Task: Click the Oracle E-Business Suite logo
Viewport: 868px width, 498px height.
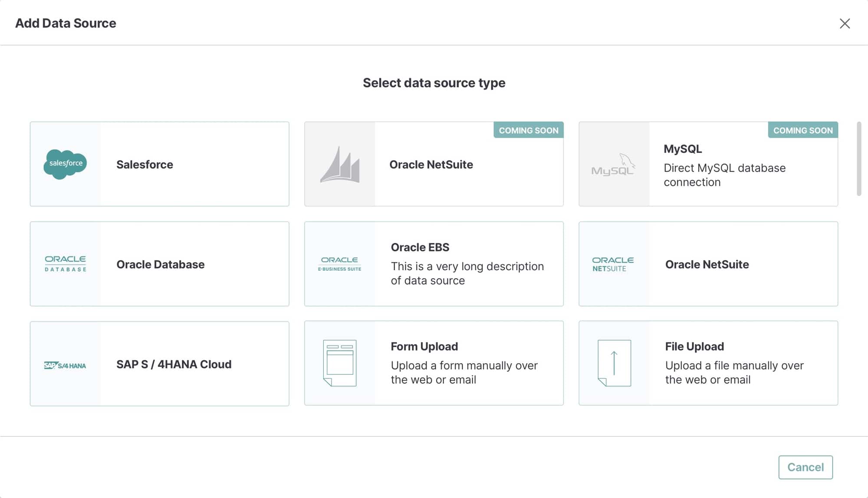Action: tap(340, 264)
